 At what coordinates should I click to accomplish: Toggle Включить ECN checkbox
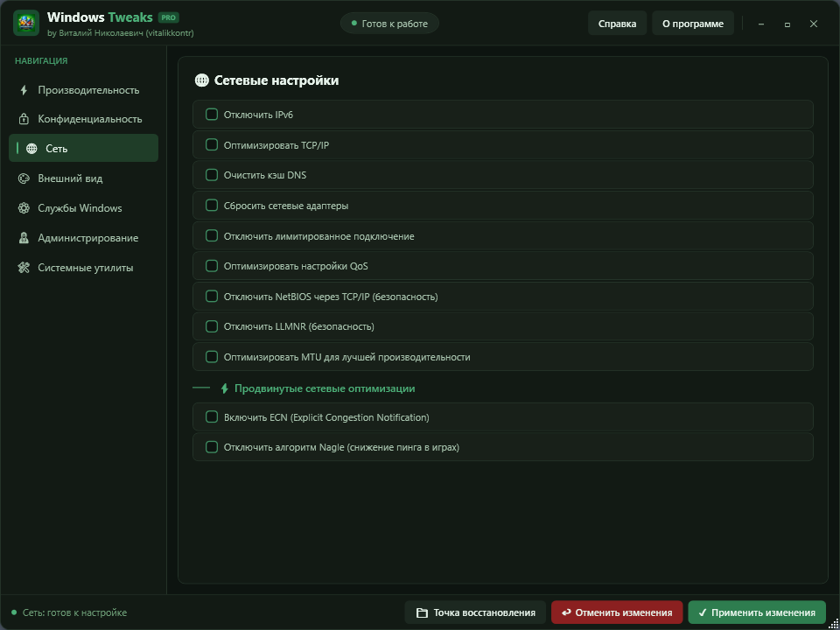tap(212, 416)
